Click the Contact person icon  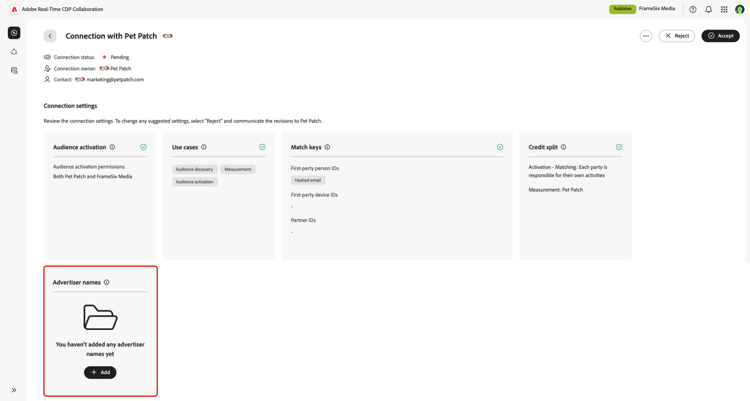(47, 79)
